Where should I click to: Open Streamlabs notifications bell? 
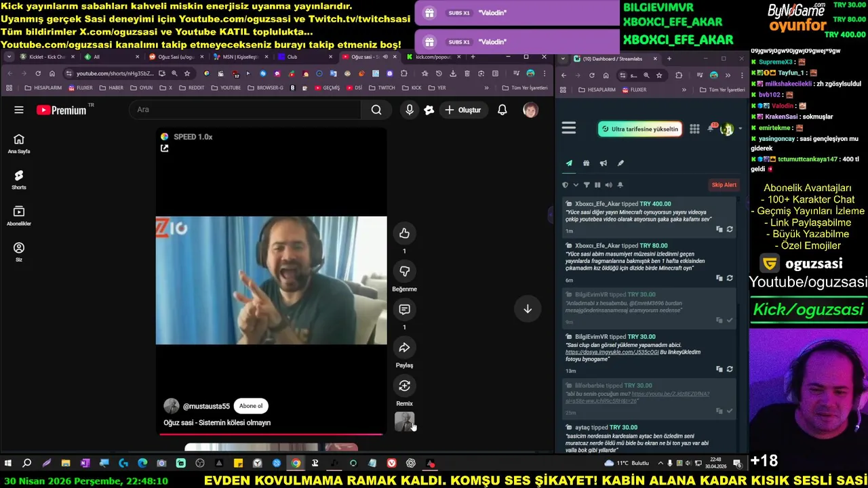click(712, 127)
